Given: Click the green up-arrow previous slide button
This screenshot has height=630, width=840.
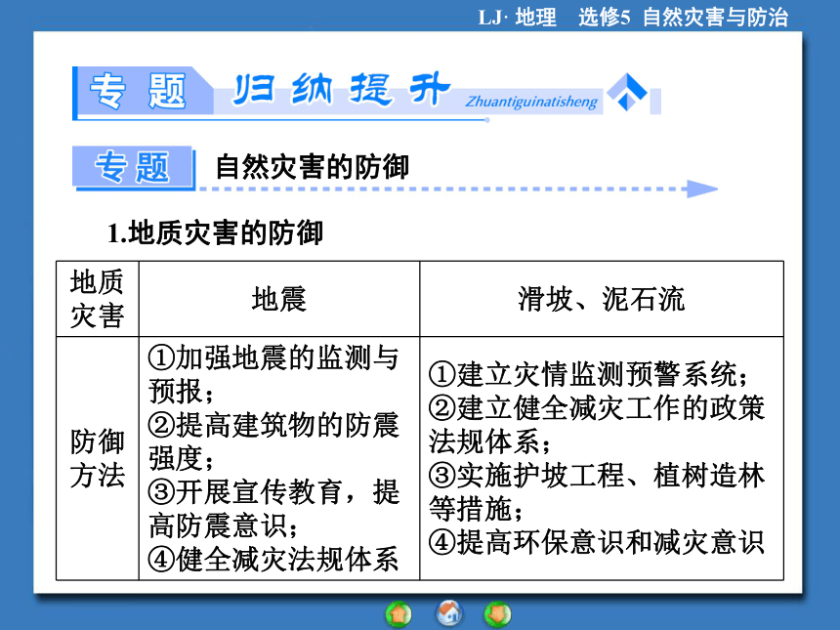Looking at the screenshot, I should pyautogui.click(x=399, y=614).
